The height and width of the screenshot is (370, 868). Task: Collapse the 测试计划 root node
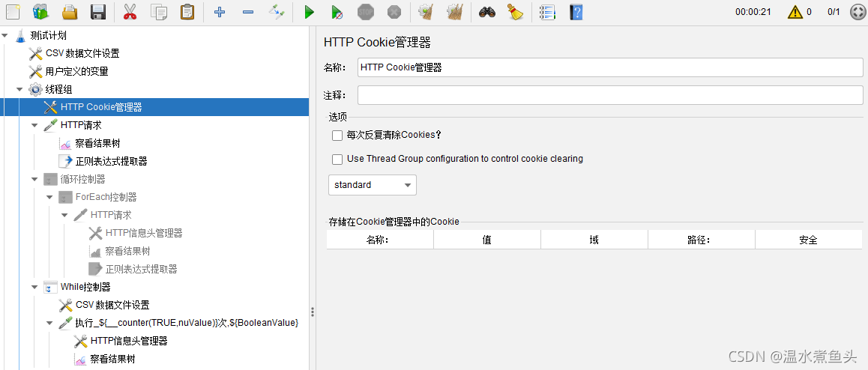[x=5, y=35]
